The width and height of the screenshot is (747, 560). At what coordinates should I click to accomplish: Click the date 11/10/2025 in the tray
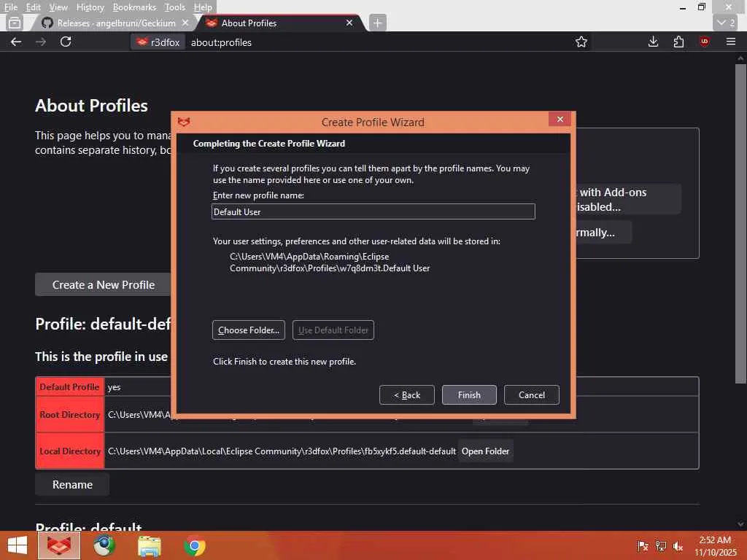coord(715,553)
